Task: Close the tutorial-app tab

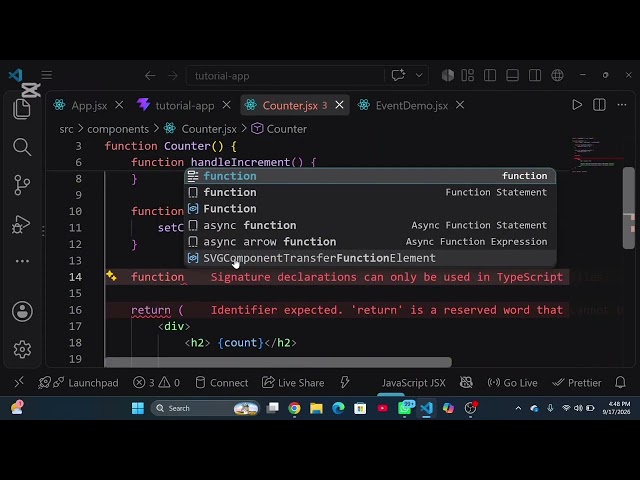Action: coord(227,105)
